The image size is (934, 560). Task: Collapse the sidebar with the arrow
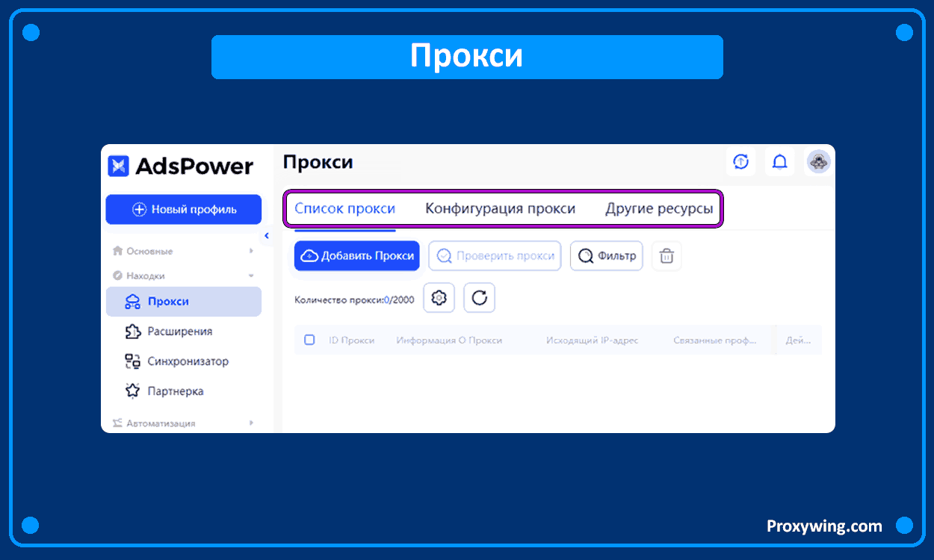point(267,236)
